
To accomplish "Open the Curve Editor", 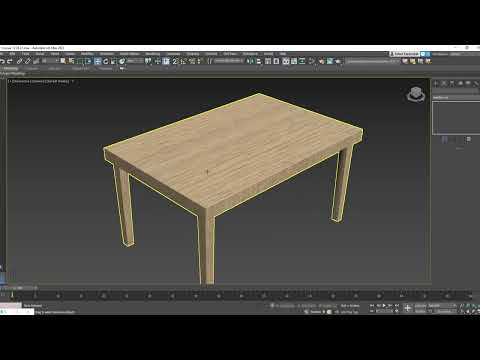I will pos(294,61).
